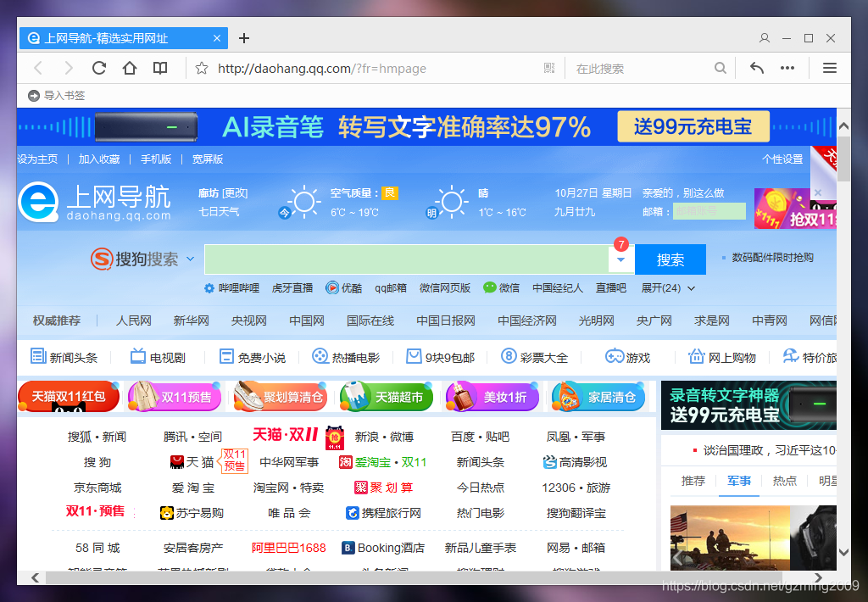
Task: Click the 加入收藏 link
Action: (99, 159)
